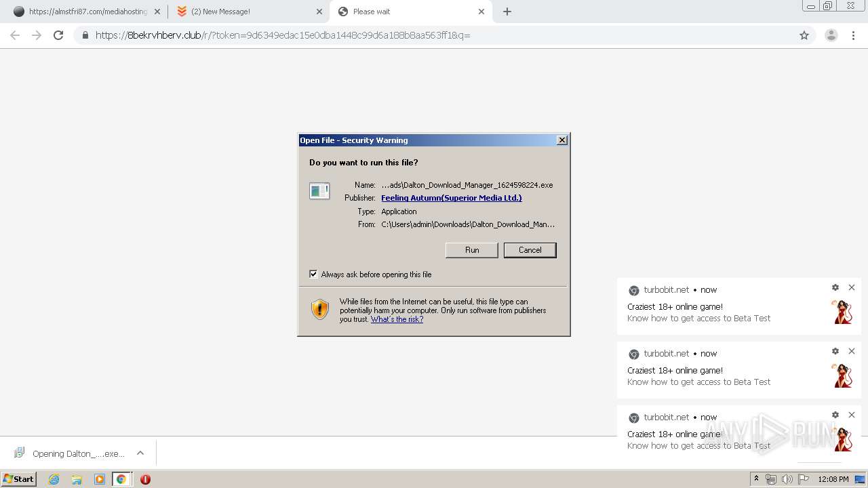The width and height of the screenshot is (868, 488).
Task: Bookmark this page with the star icon
Action: tap(804, 35)
